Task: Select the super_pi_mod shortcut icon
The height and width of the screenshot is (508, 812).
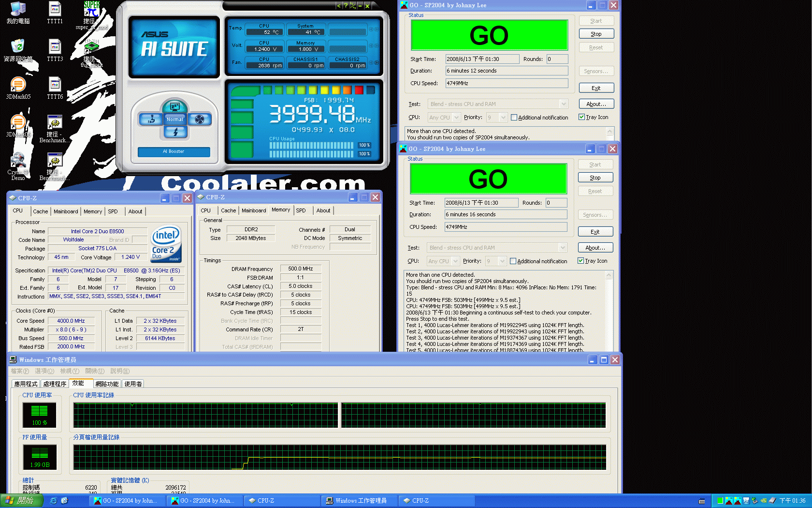Action: coord(91,15)
